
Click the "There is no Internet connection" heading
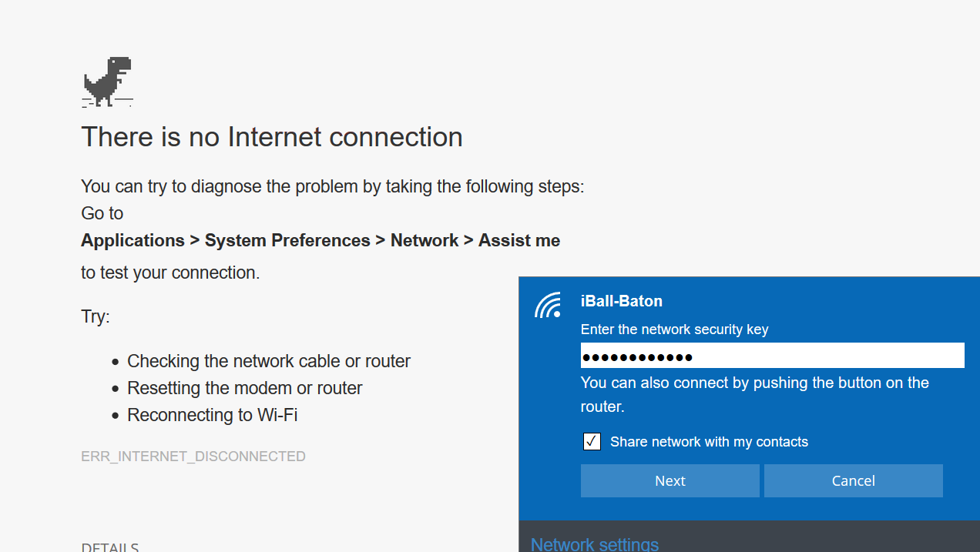pos(272,137)
